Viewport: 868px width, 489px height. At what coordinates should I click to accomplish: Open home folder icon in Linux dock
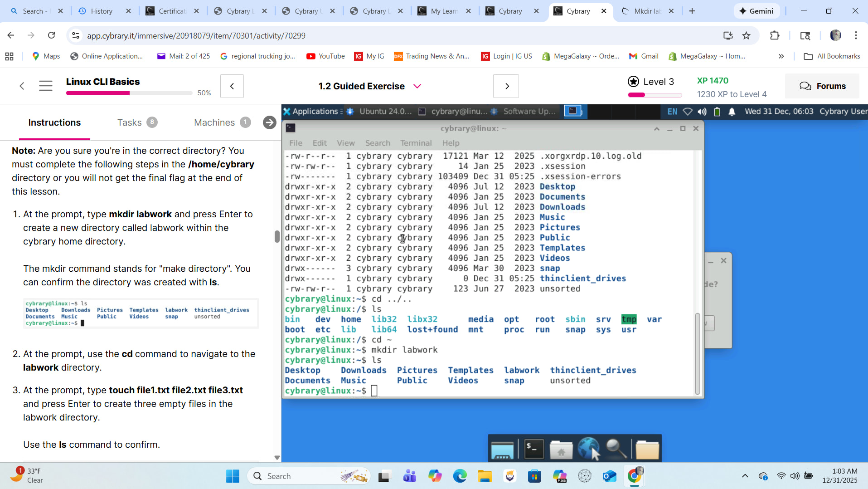coord(561,449)
